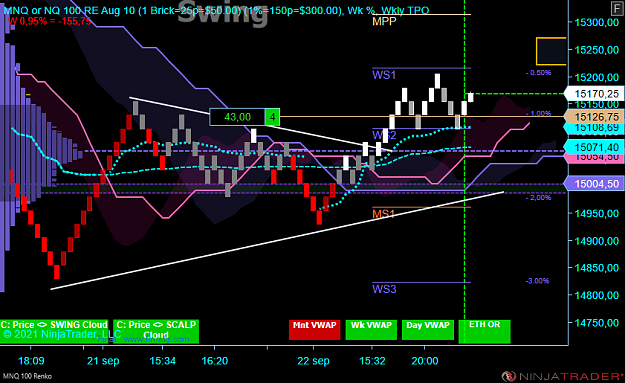The image size is (625, 383).
Task: Click the 16:20 time axis label
Action: click(215, 361)
